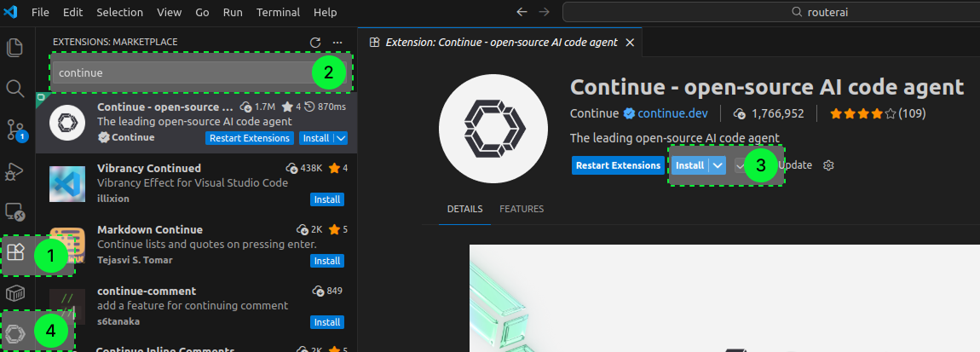Click publisher name 's6tanaka'
This screenshot has width=980, height=352.
point(118,321)
